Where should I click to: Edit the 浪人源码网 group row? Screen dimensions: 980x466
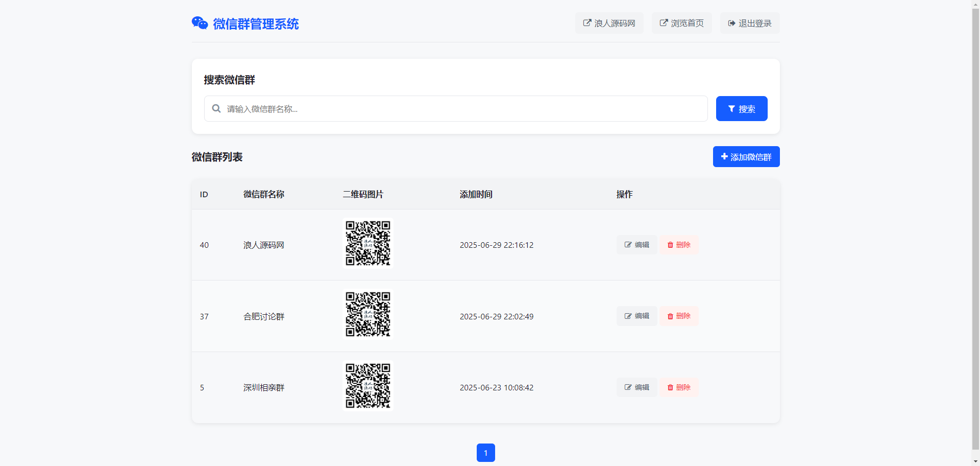point(636,245)
